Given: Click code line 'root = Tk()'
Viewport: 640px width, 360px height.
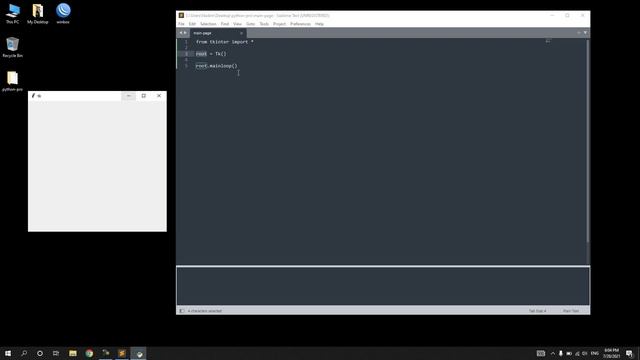Looking at the screenshot, I should coord(211,54).
